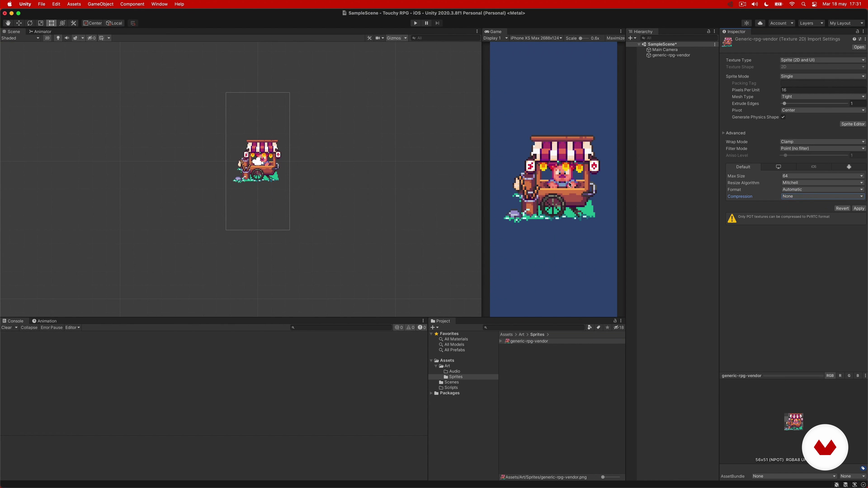
Task: Toggle Maximize On Play in Game view
Action: coord(615,38)
